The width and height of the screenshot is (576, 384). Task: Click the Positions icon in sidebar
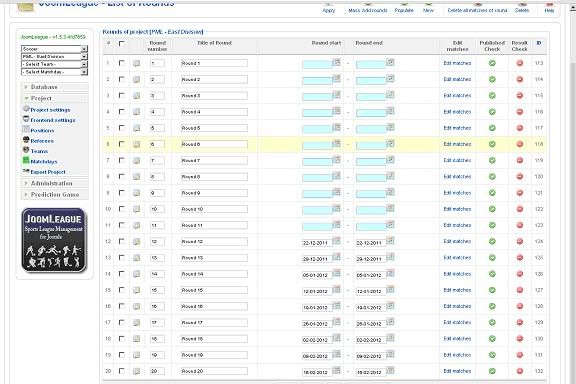click(26, 129)
